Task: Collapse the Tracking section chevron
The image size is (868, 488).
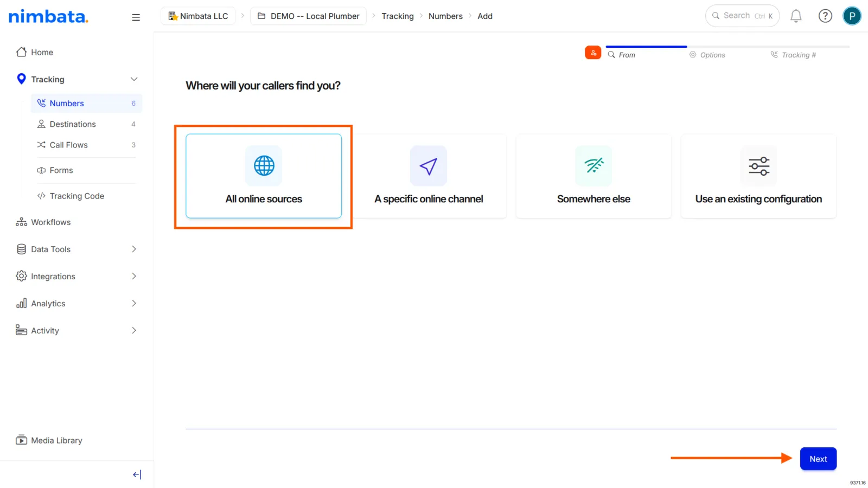Action: coord(134,79)
